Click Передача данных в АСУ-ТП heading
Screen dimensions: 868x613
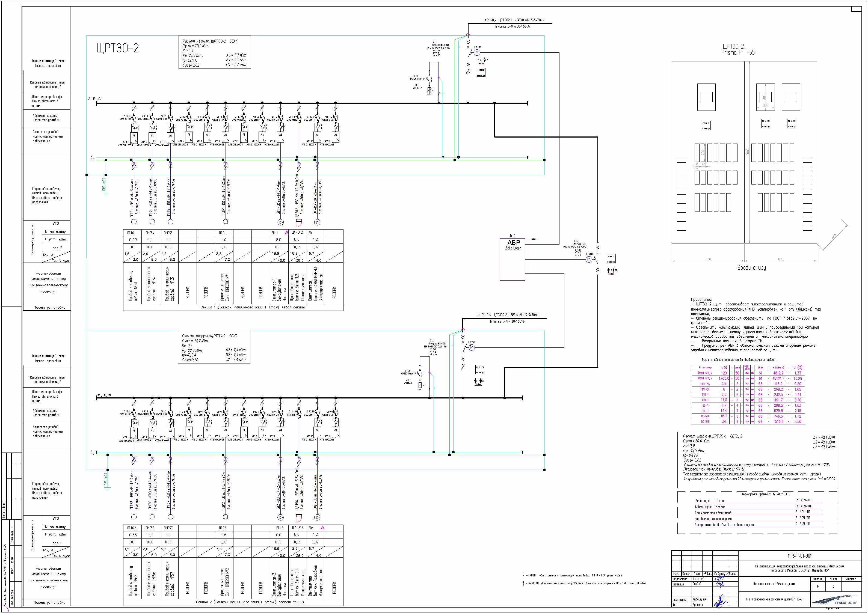tap(765, 494)
